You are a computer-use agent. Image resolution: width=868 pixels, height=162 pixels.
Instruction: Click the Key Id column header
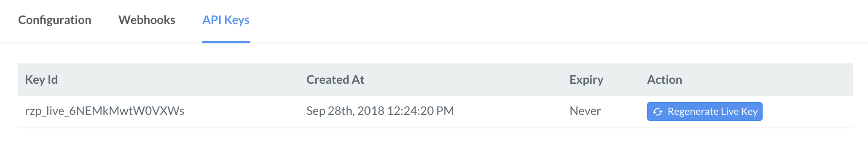[41, 80]
